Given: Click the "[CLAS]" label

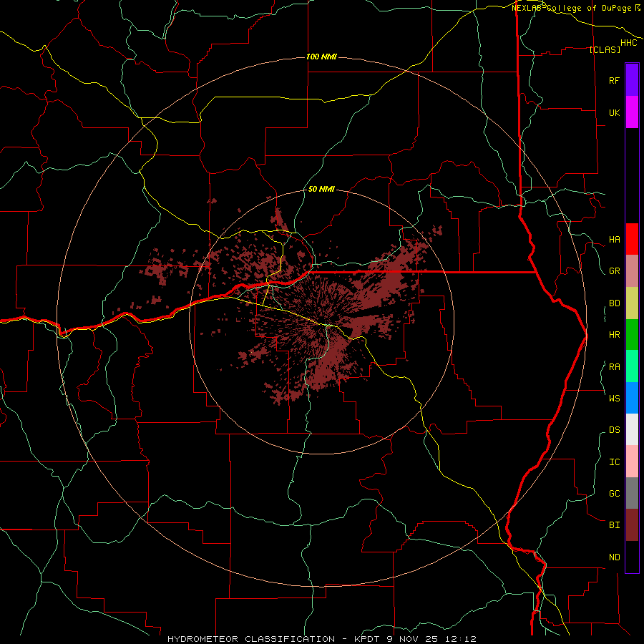Looking at the screenshot, I should pos(605,50).
